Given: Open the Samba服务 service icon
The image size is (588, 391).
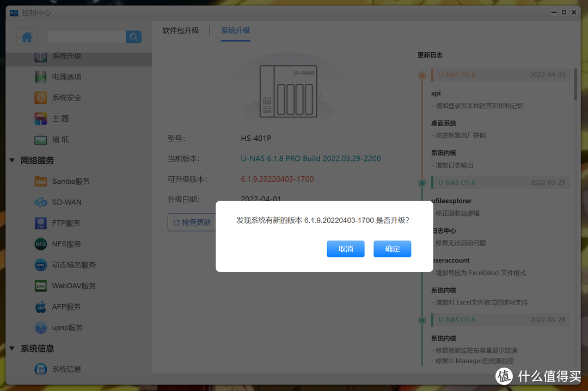Looking at the screenshot, I should tap(40, 181).
